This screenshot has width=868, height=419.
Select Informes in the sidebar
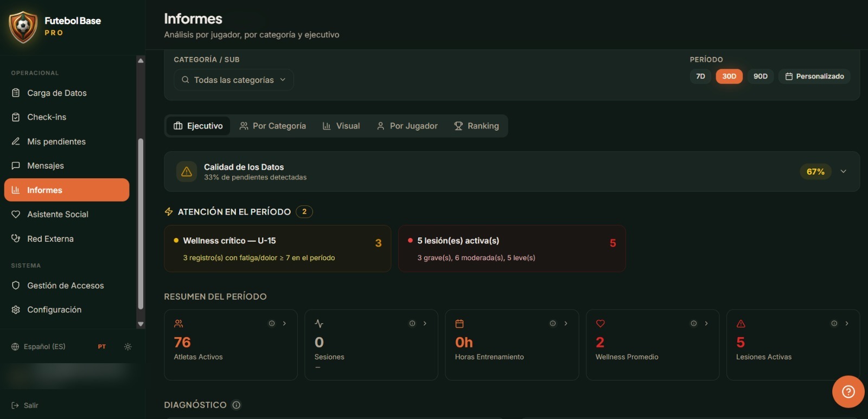tap(67, 190)
